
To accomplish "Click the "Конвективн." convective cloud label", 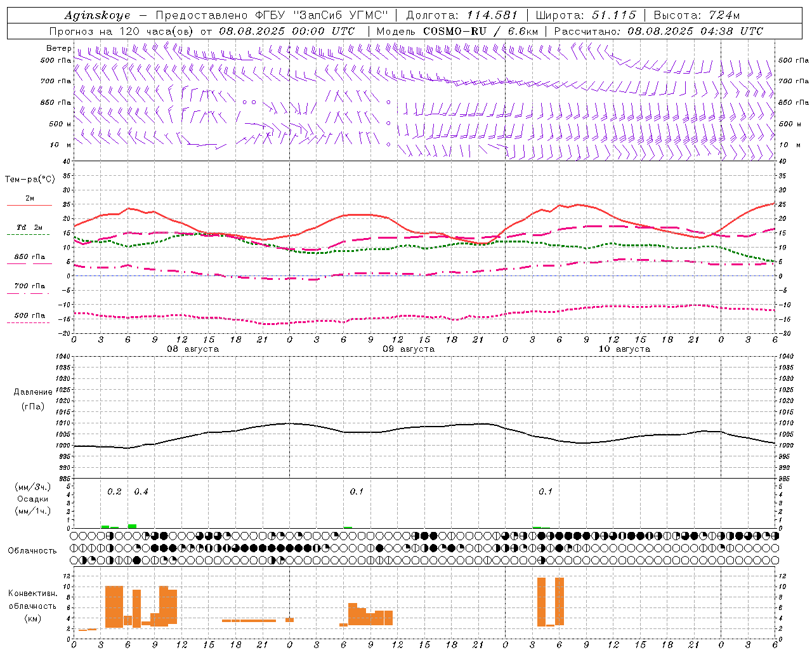I will click(33, 594).
